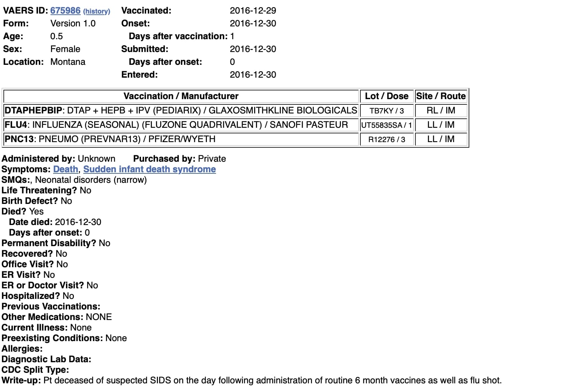Open the (history) link
570x392 pixels.
(x=97, y=11)
